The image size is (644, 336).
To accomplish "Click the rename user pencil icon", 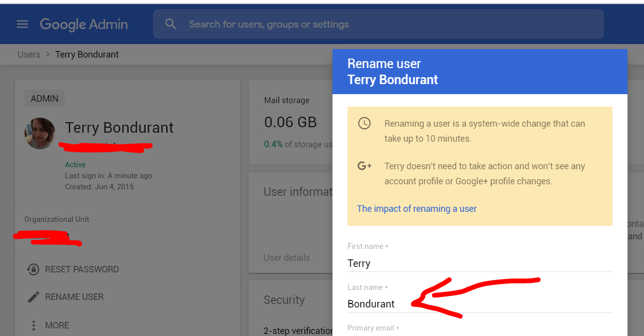I will coord(33,297).
